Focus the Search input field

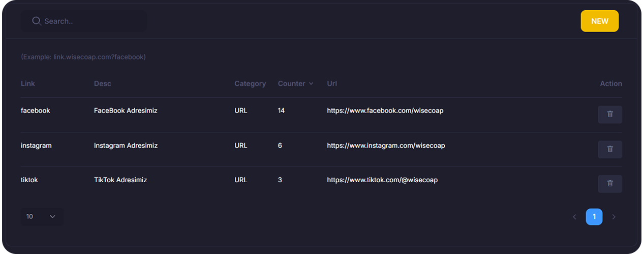91,21
